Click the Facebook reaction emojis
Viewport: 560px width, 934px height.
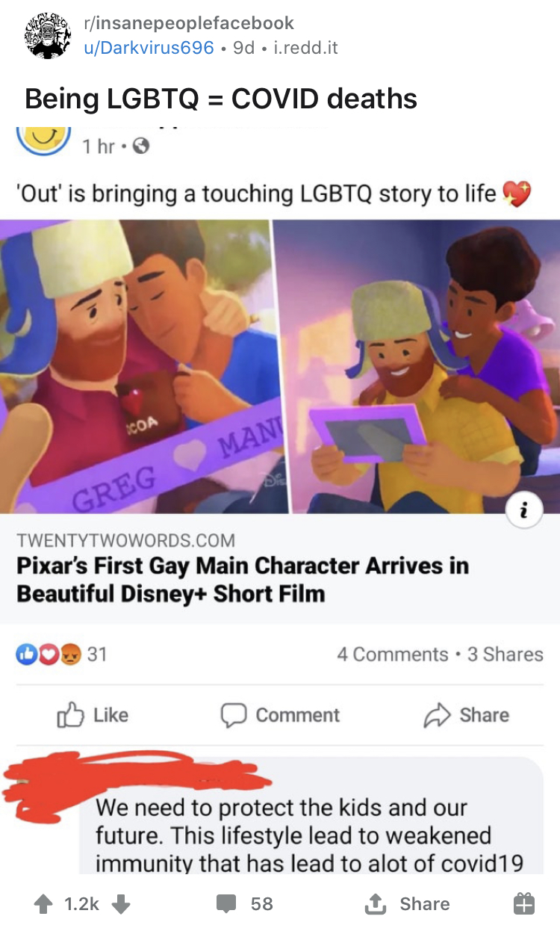(47, 654)
